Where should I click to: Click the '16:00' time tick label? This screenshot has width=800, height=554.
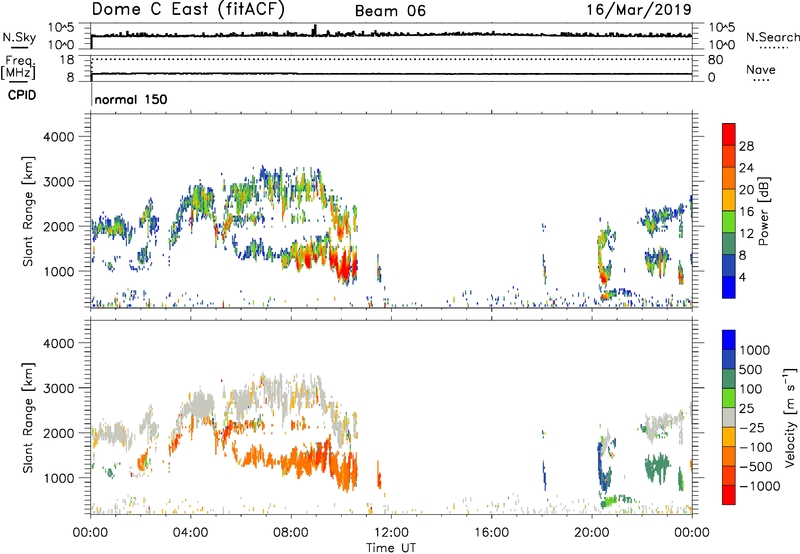pos(491,533)
